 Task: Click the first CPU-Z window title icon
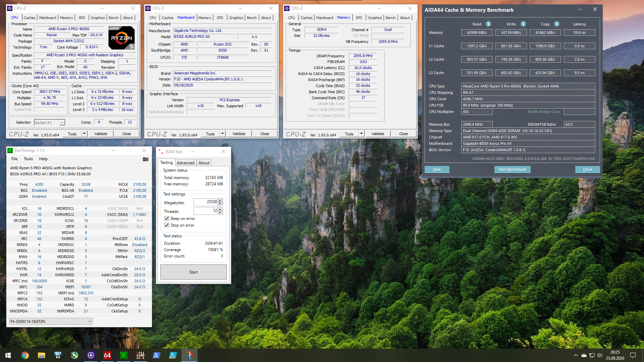(10, 8)
